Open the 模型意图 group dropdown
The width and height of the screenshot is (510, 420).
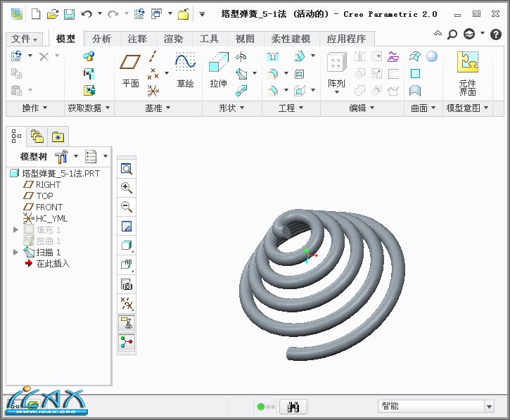tap(467, 108)
